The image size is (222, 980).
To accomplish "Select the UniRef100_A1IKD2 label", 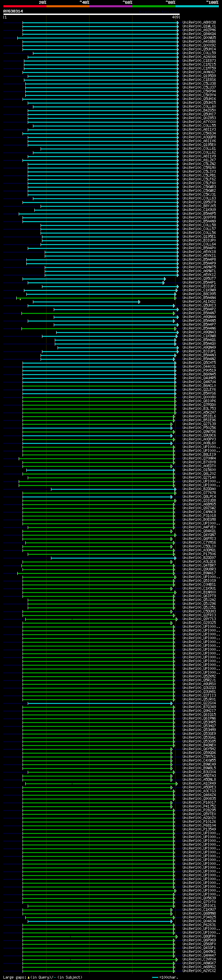I will tap(199, 302).
